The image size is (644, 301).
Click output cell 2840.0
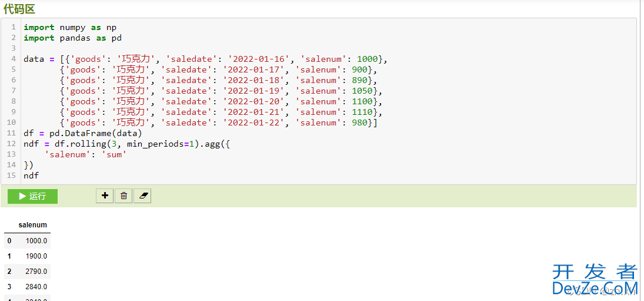coord(36,287)
